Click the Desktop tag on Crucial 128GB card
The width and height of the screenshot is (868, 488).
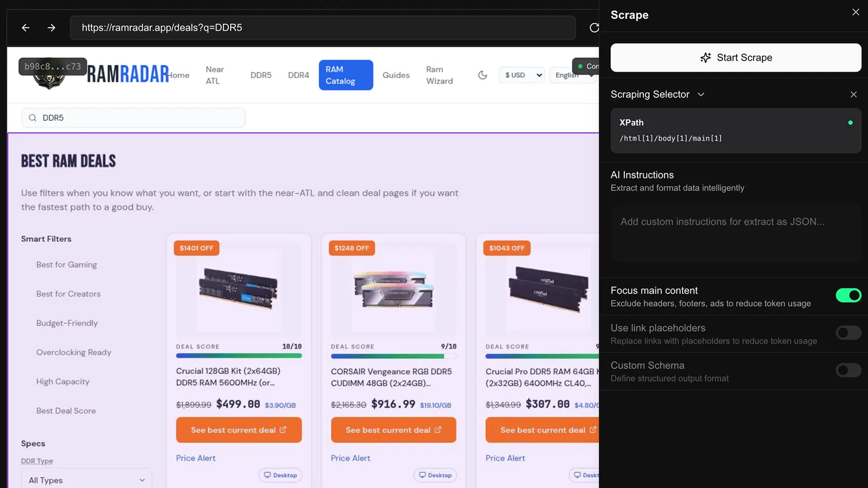tap(280, 475)
